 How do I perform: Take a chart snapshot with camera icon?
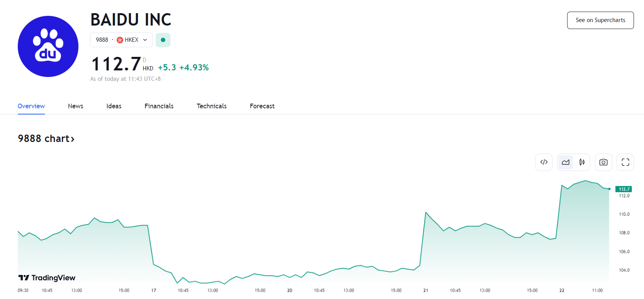[603, 162]
